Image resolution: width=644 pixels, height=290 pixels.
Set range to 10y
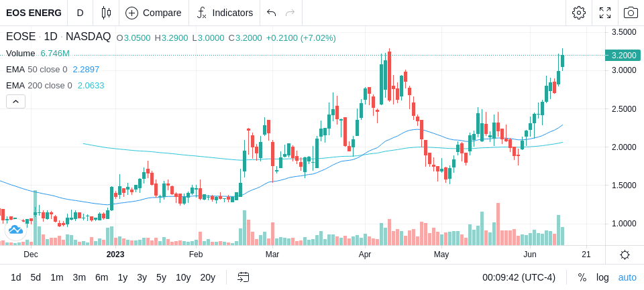pyautogui.click(x=182, y=277)
